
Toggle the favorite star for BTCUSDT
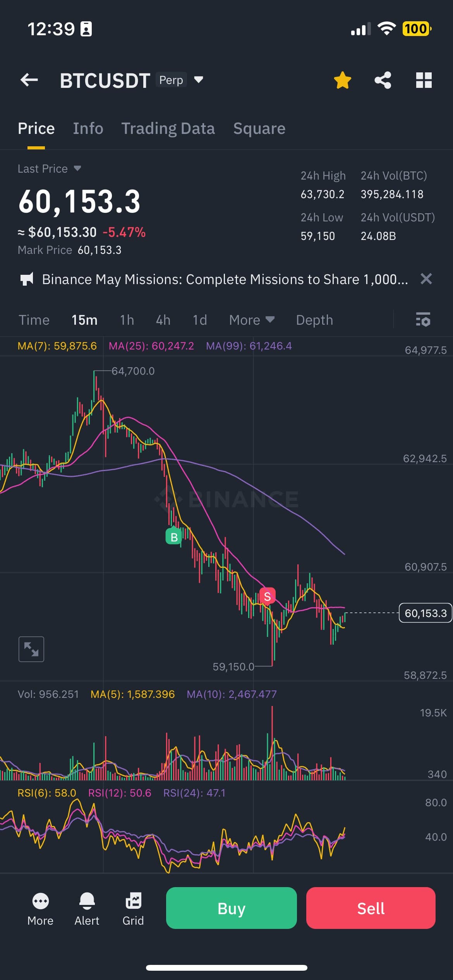(x=342, y=80)
